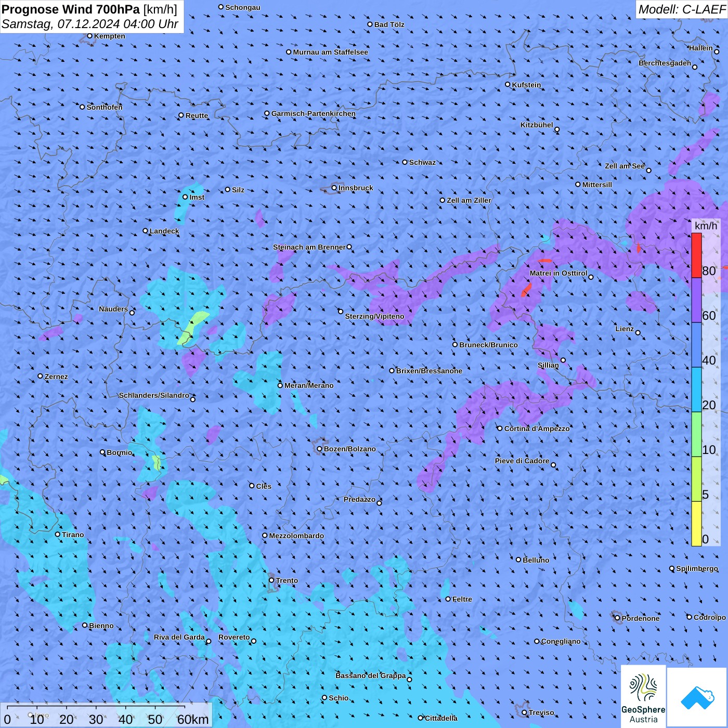Image resolution: width=728 pixels, height=728 pixels.
Task: Select the Meran/Merano city label
Action: pos(309,385)
